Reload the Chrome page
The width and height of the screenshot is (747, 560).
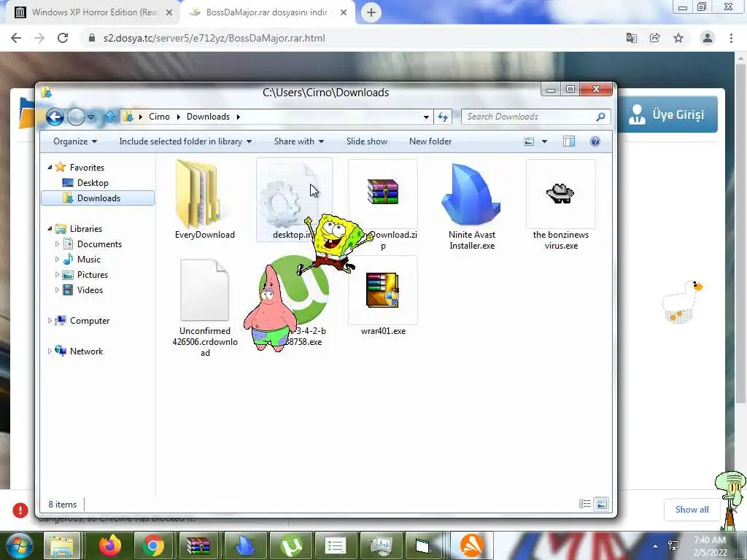pos(63,38)
